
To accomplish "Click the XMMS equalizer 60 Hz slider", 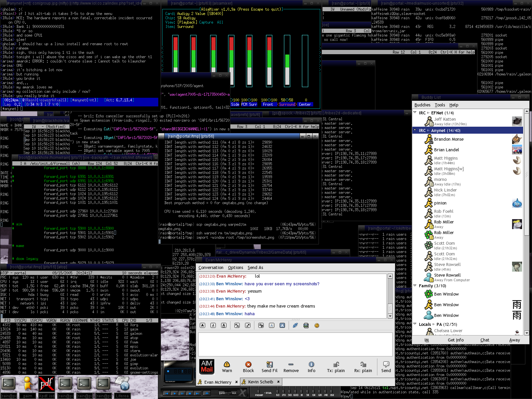I will [278, 391].
